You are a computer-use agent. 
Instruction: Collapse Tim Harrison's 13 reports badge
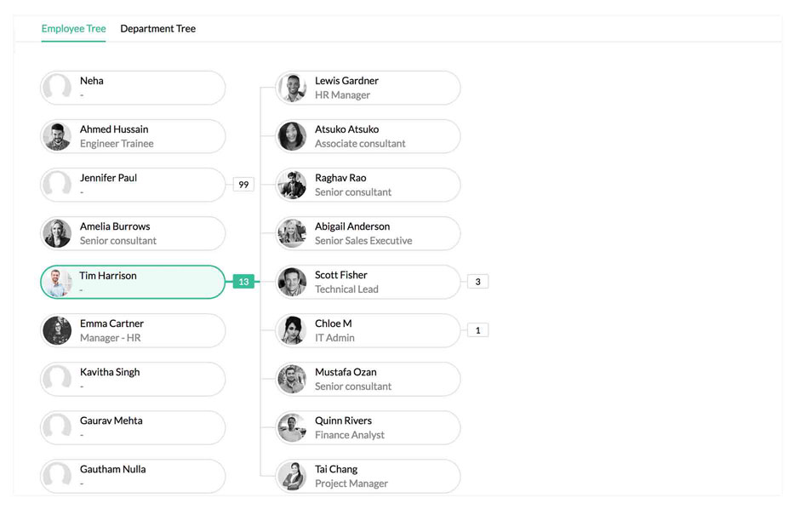243,282
